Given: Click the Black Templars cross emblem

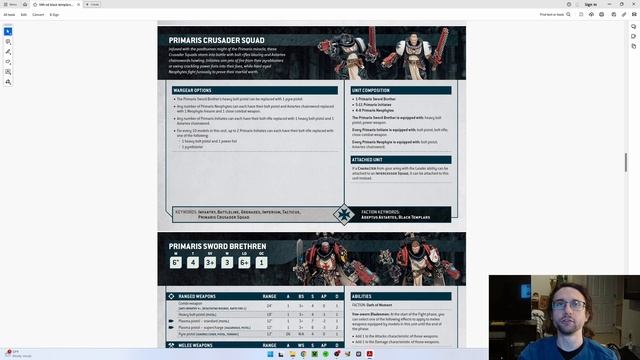Looking at the screenshot, I should [x=344, y=215].
